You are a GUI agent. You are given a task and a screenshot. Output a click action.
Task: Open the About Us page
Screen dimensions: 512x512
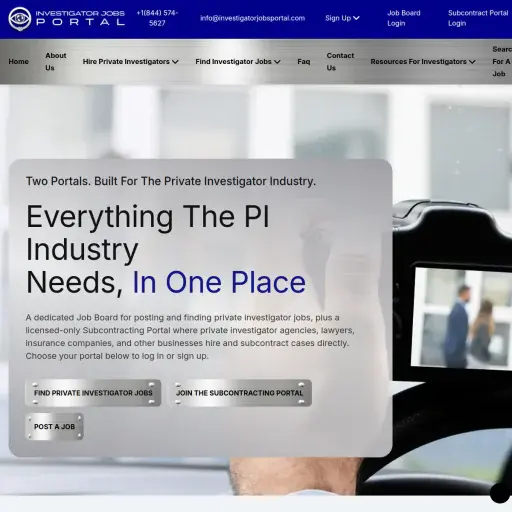[x=56, y=62]
